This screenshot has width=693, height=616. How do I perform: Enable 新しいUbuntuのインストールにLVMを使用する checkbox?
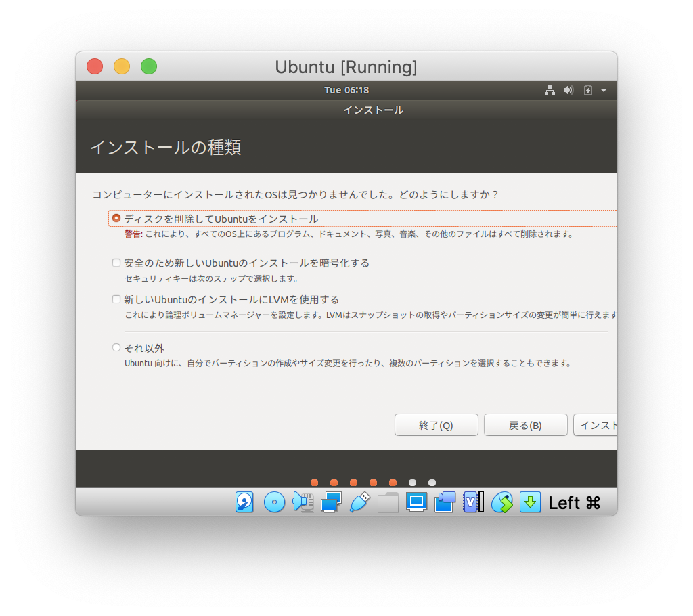coord(116,299)
